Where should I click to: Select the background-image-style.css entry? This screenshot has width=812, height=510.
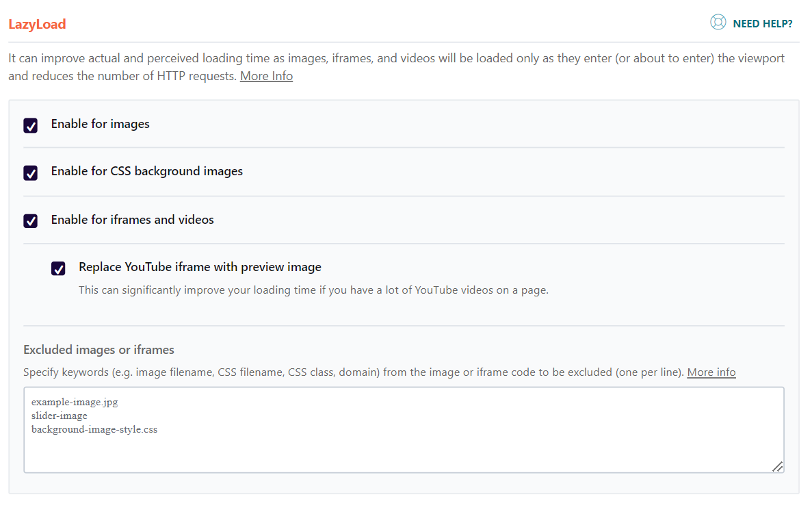(94, 429)
